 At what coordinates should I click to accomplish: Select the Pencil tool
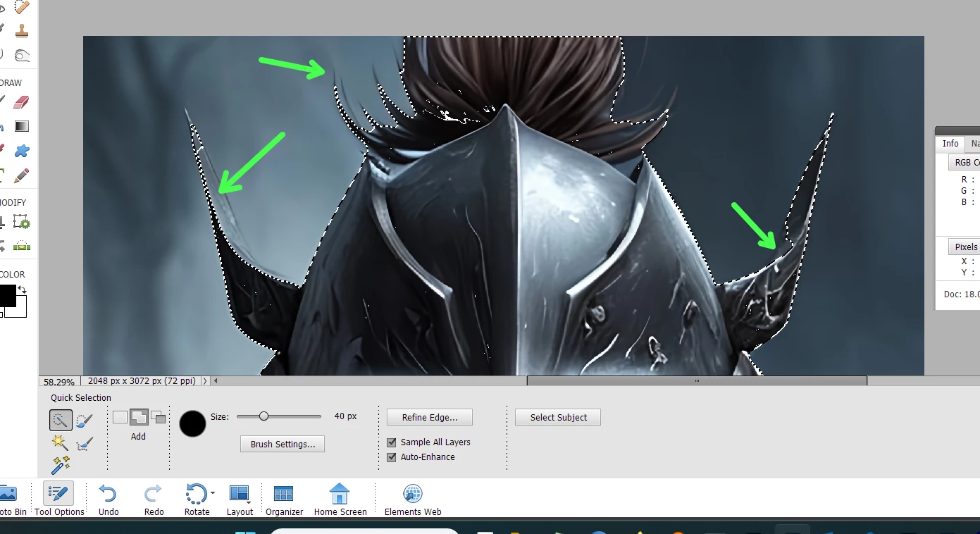(x=22, y=174)
